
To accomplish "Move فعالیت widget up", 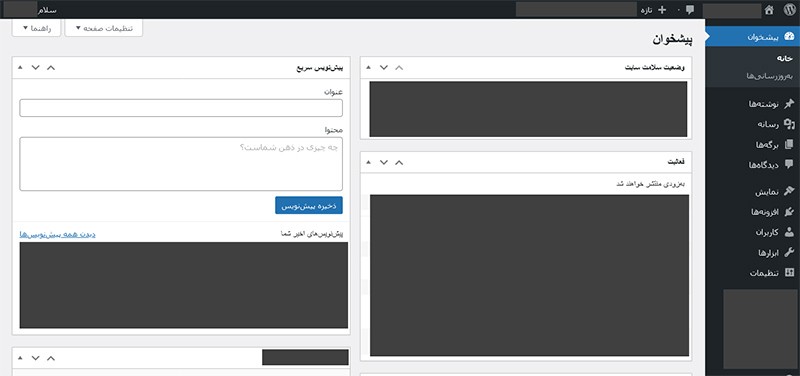I will pyautogui.click(x=399, y=162).
